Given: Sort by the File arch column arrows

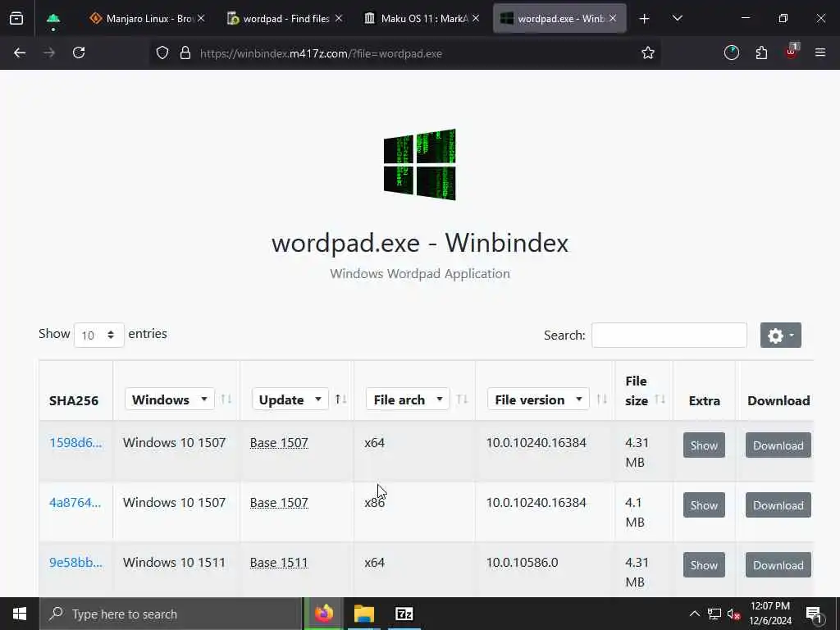Looking at the screenshot, I should coord(462,399).
